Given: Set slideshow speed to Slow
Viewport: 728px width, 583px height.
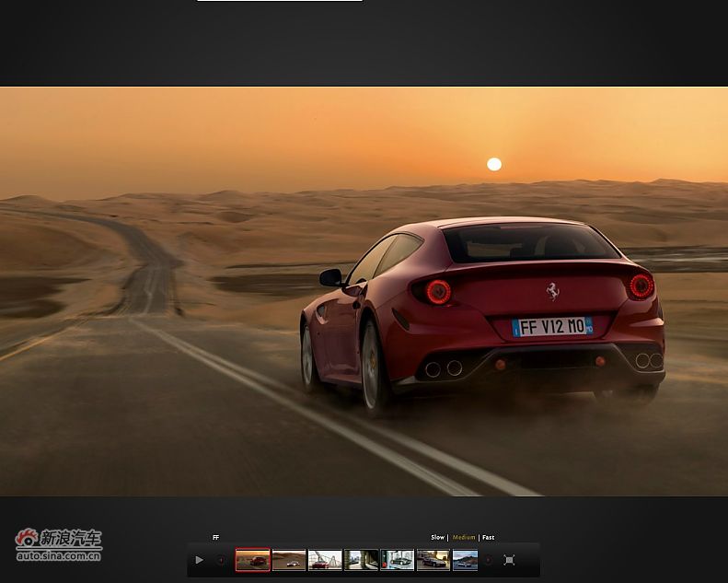Looking at the screenshot, I should tap(437, 537).
